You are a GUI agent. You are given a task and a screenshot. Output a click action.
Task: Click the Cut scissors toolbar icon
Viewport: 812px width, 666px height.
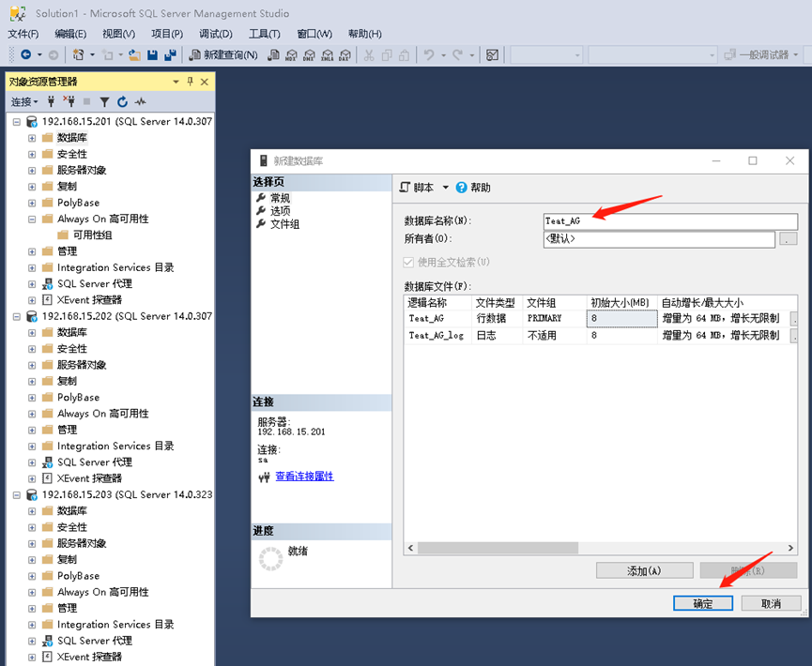[x=369, y=54]
